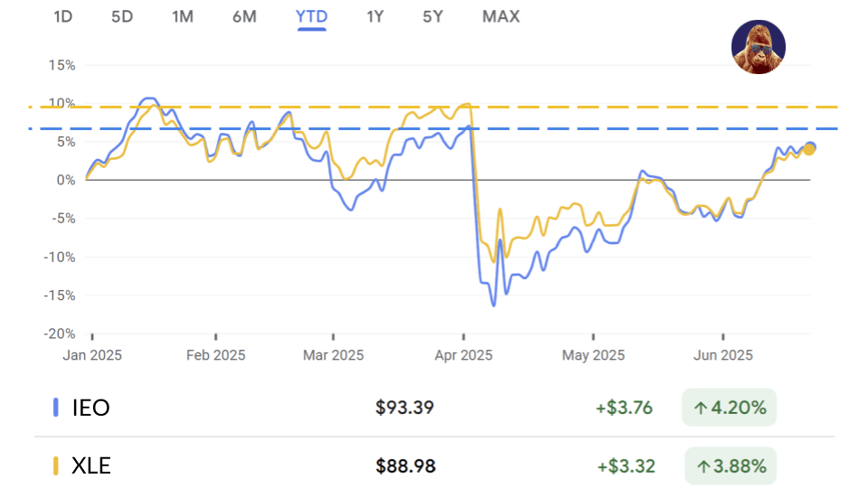Click the blue IEO legend color marker
This screenshot has width=868, height=488.
point(56,408)
